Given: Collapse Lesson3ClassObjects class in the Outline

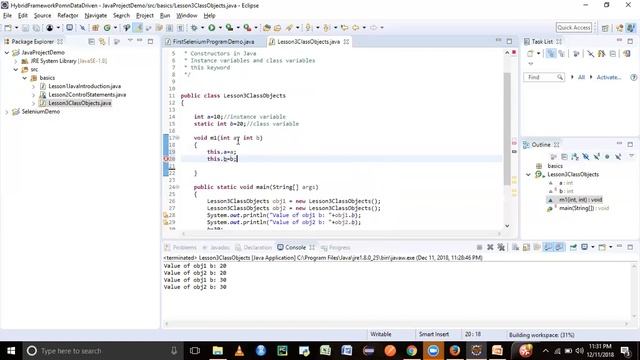Looking at the screenshot, I should pyautogui.click(x=529, y=175).
